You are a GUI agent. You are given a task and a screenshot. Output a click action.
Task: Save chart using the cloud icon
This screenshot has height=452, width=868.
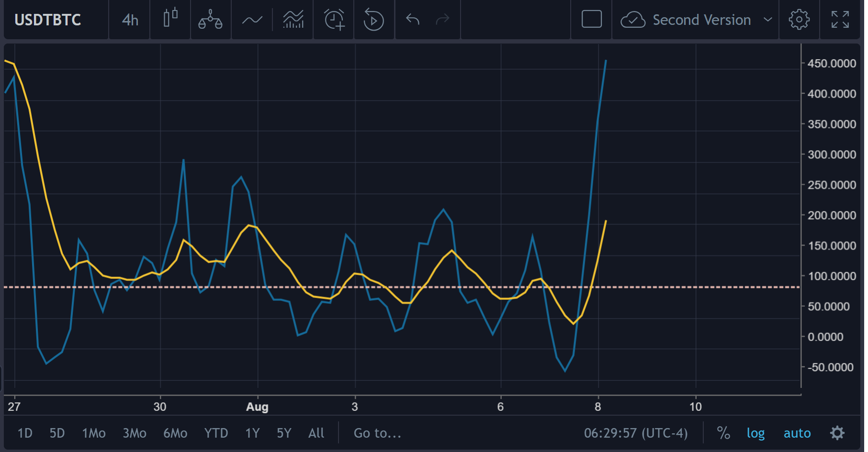pyautogui.click(x=633, y=20)
